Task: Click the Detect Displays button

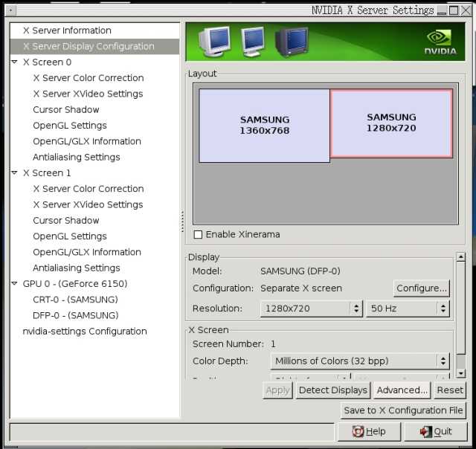Action: pos(332,390)
